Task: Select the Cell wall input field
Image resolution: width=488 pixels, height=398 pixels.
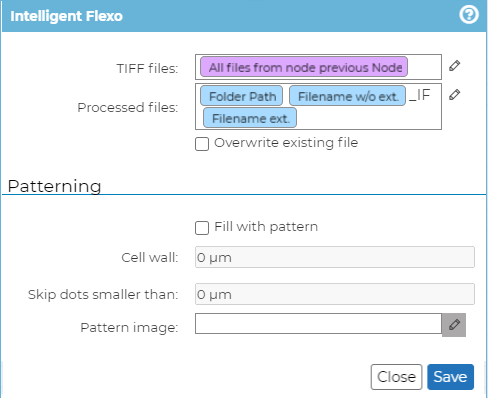Action: 335,257
